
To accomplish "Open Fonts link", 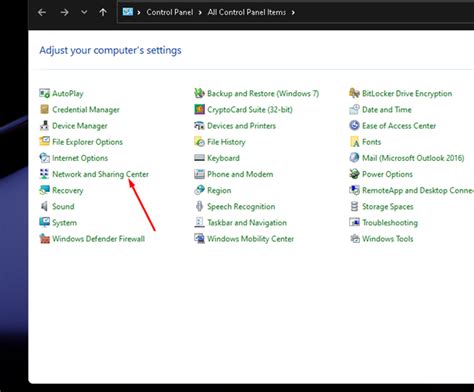I will coord(371,142).
